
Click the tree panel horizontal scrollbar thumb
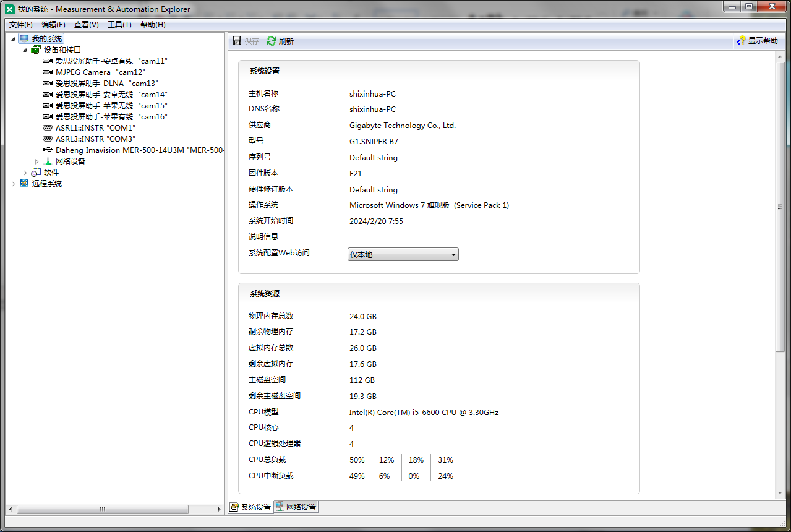click(103, 509)
